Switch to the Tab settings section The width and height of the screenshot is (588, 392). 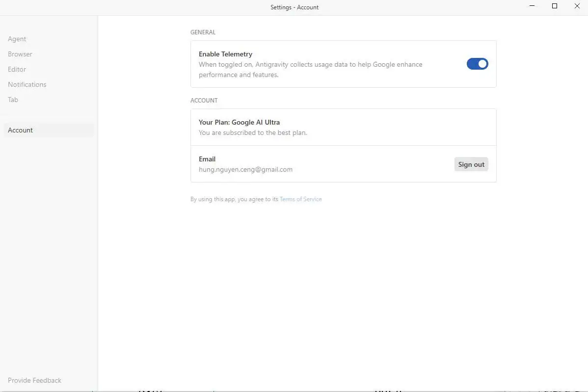click(13, 100)
